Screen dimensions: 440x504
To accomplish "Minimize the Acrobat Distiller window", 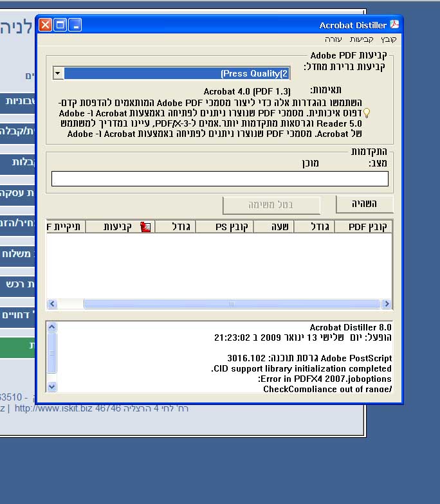I will tap(75, 24).
